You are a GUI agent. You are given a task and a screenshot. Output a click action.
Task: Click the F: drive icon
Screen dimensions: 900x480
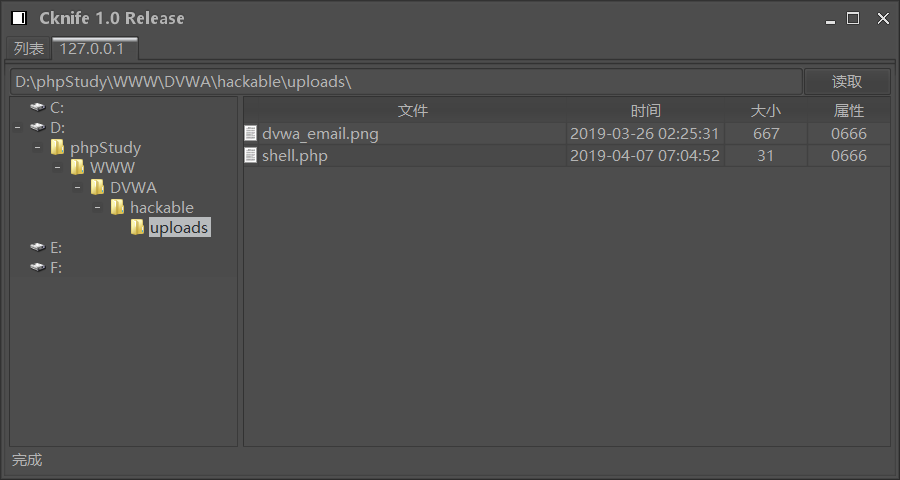37,267
